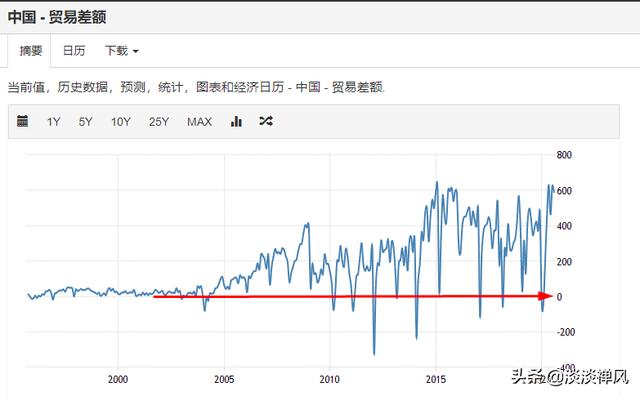Show the MAX history range
Image resolution: width=640 pixels, height=396 pixels.
click(x=199, y=122)
